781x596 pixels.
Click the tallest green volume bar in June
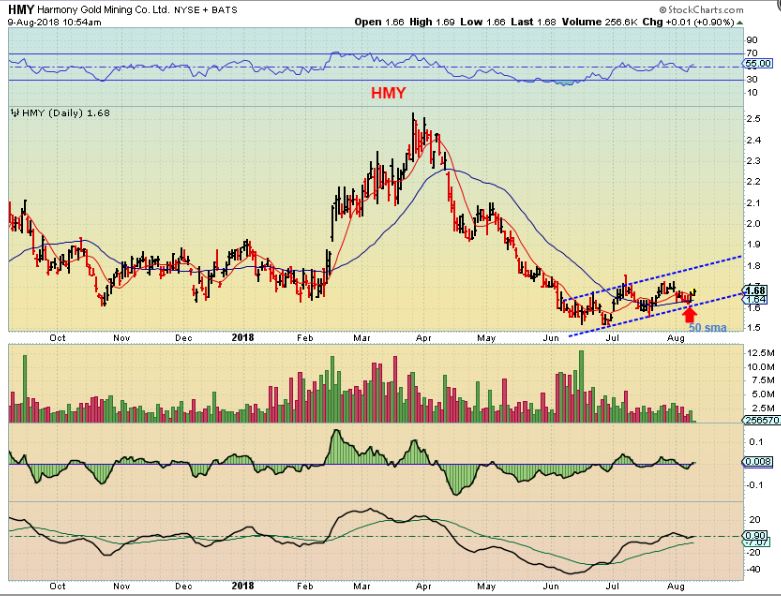(581, 386)
